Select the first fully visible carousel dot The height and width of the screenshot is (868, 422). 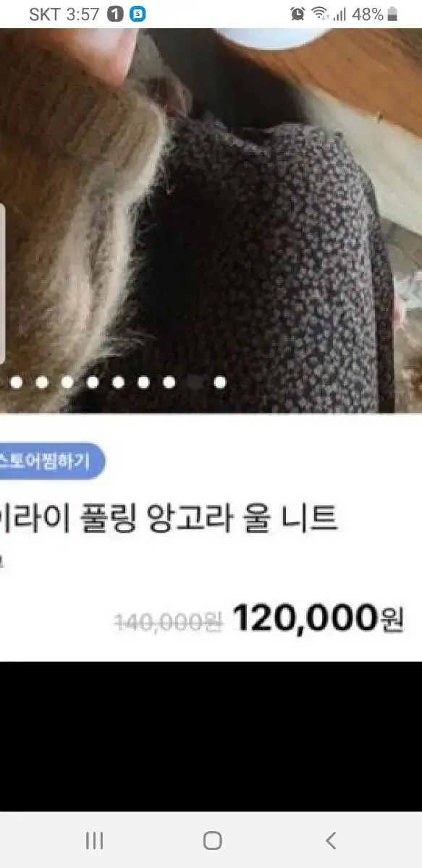click(x=17, y=382)
